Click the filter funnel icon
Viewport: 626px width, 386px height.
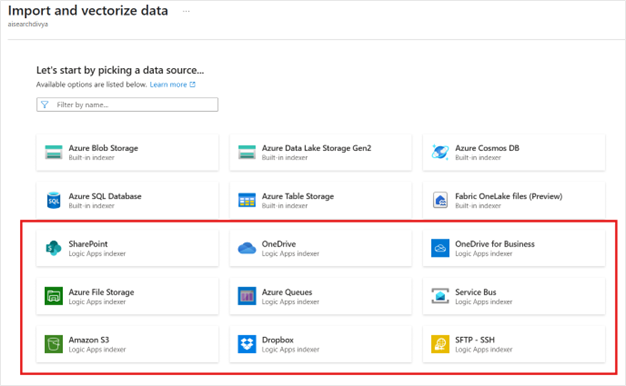pos(45,105)
